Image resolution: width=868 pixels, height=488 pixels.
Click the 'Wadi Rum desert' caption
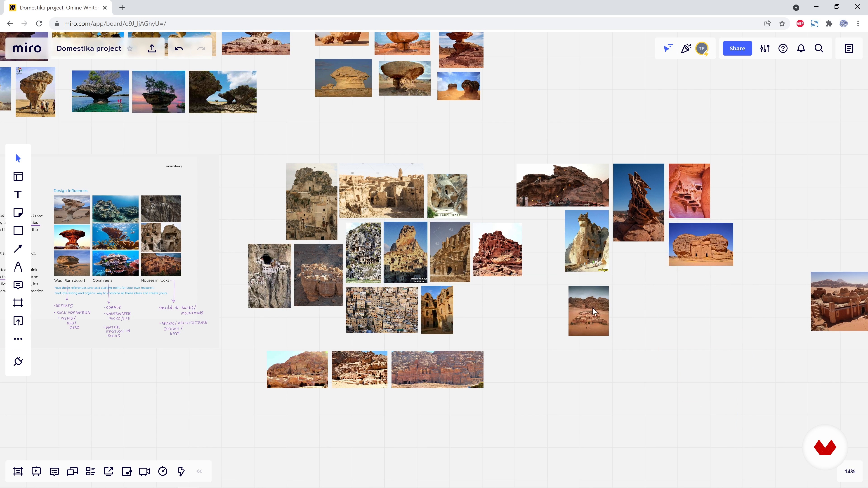coord(70,280)
